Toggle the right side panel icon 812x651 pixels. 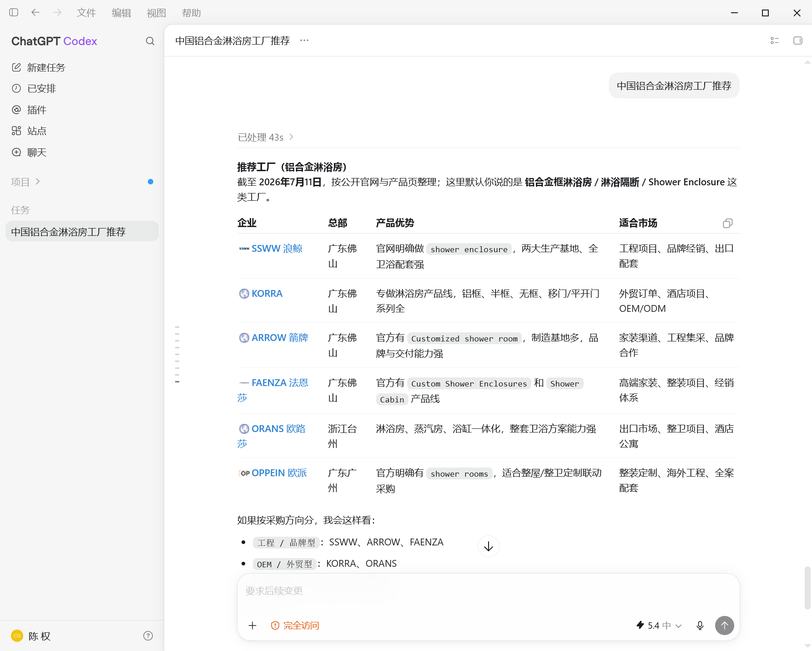(798, 41)
